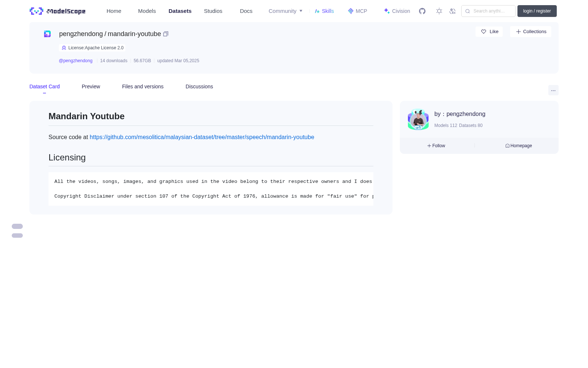Image resolution: width=588 pixels, height=368 pixels.
Task: Click the Skills icon in navigation
Action: click(x=317, y=11)
